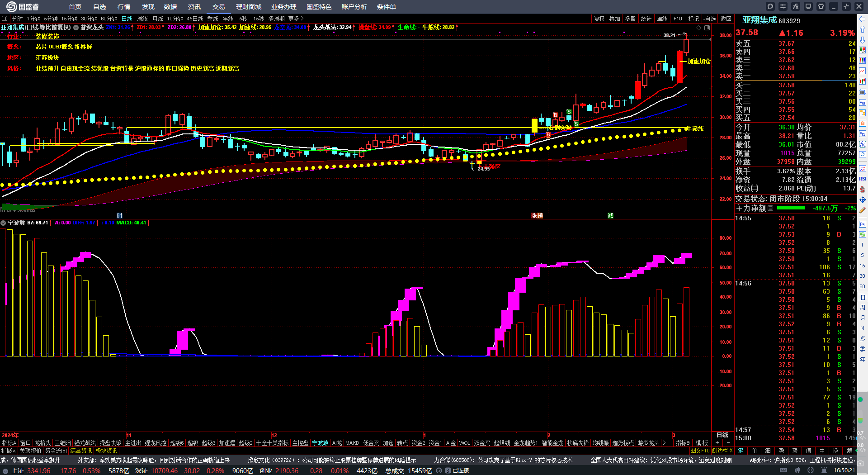This screenshot has height=475, width=868.
Task: Switch to the 资金流向 tab
Action: click(56, 451)
